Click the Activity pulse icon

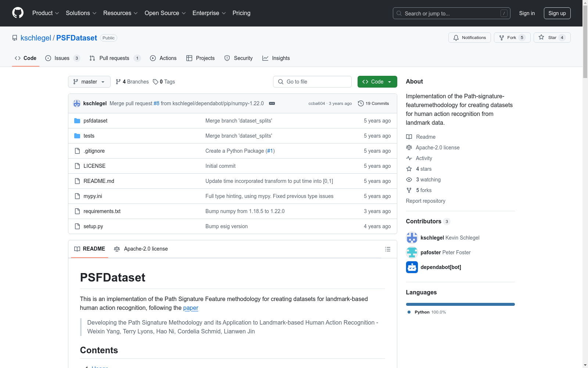409,158
